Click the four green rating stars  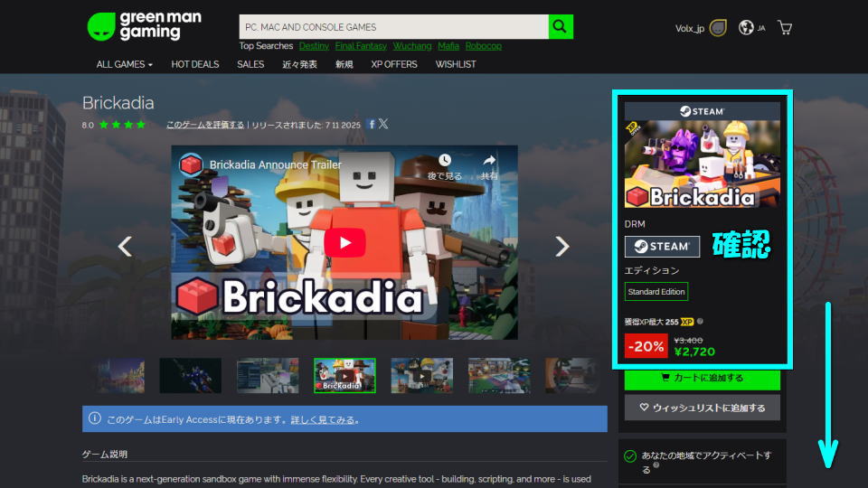click(x=122, y=125)
